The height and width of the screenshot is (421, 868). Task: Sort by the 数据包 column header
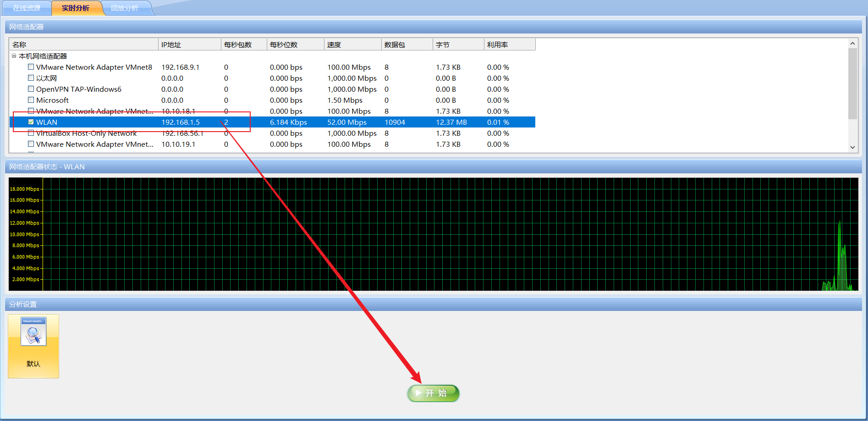click(x=407, y=44)
